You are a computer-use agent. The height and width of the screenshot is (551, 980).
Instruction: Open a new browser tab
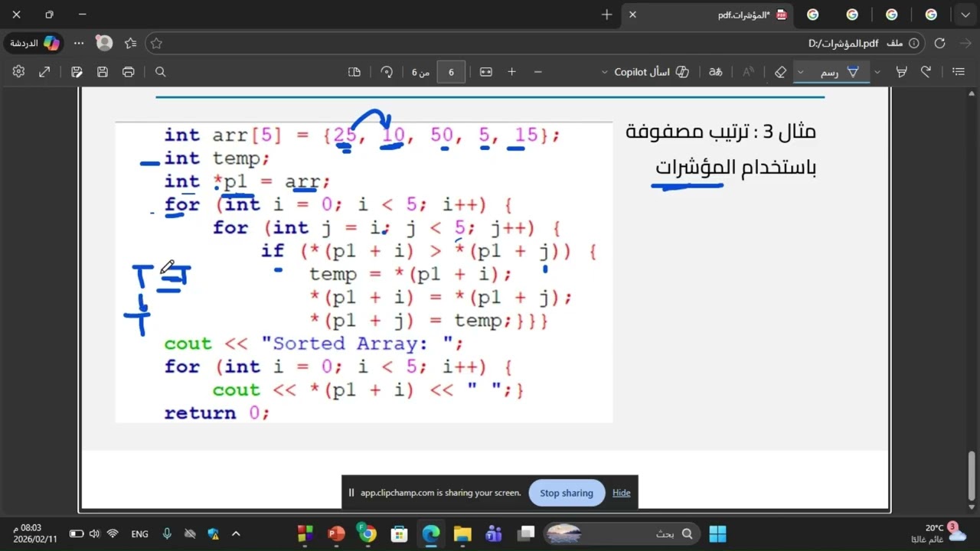point(607,15)
